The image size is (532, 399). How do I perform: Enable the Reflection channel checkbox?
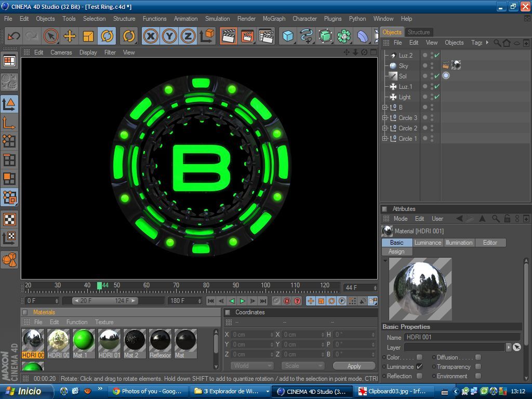point(419,376)
